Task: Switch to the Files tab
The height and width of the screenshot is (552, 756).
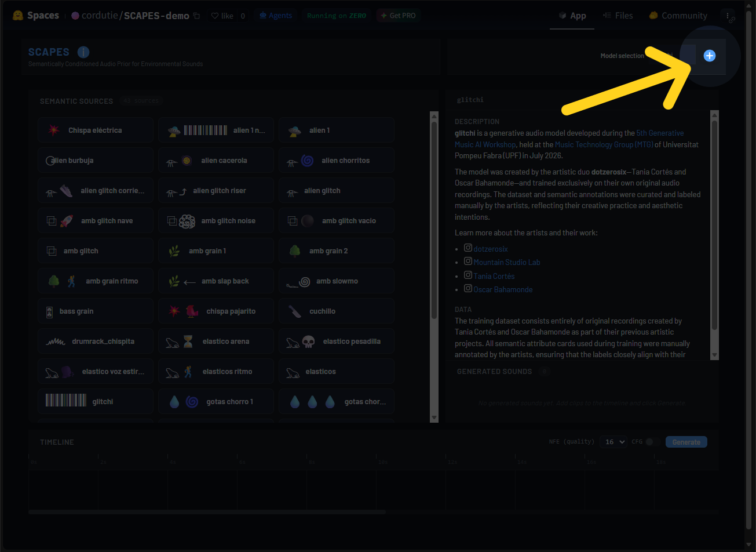Action: point(618,16)
